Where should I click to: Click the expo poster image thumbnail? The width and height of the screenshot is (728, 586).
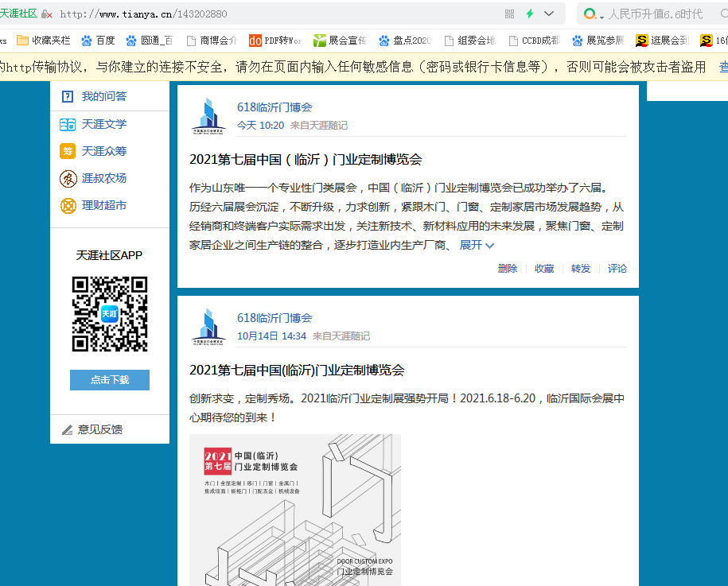click(x=294, y=510)
